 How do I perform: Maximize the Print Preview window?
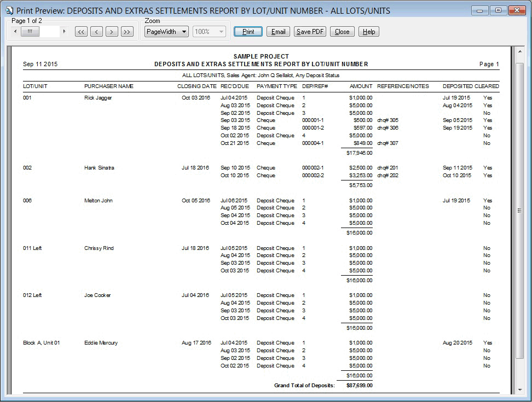click(498, 10)
